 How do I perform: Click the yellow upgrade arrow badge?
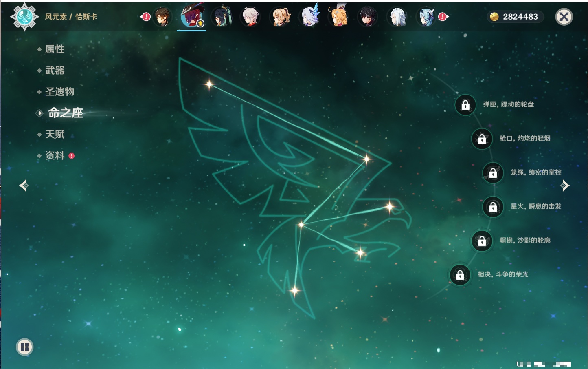coord(200,23)
